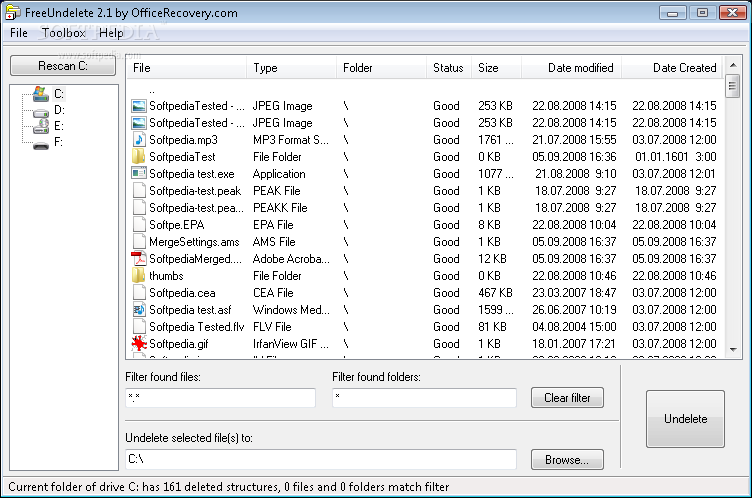Click '12 KB' size cell
The image size is (752, 498).
click(493, 259)
